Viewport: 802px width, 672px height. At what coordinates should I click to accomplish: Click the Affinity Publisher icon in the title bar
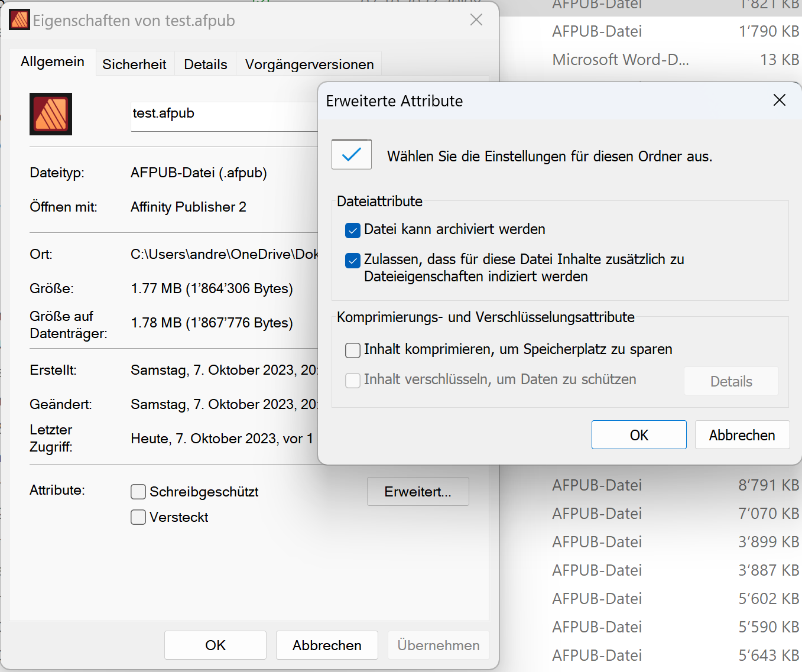tap(19, 20)
